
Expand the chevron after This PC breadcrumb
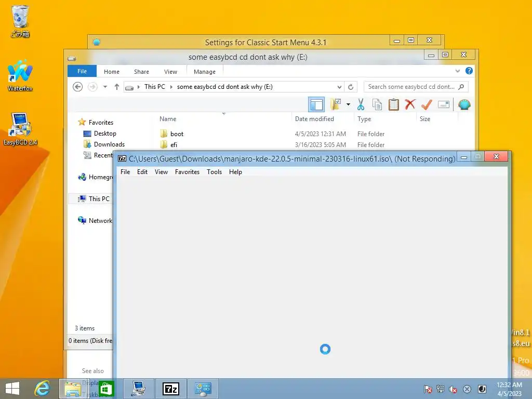pyautogui.click(x=171, y=87)
